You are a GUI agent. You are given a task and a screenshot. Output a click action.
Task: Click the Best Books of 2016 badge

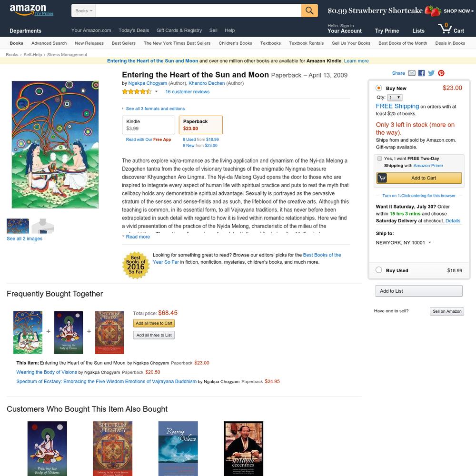coord(136,265)
